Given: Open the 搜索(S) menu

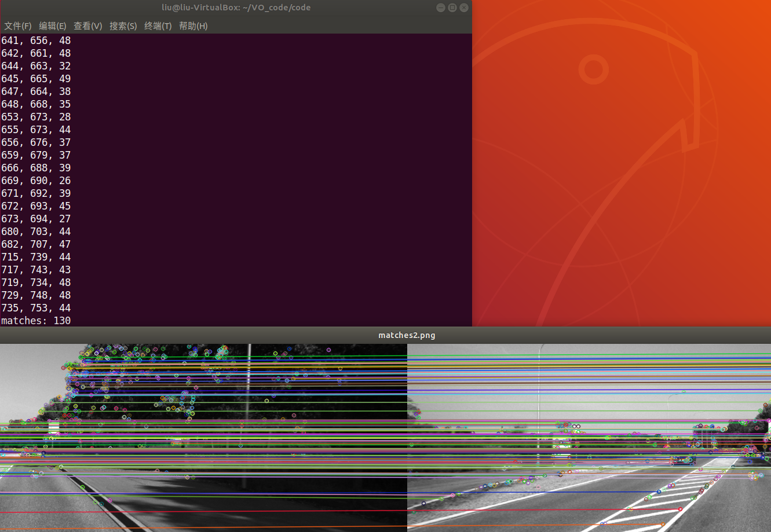Looking at the screenshot, I should click(123, 25).
